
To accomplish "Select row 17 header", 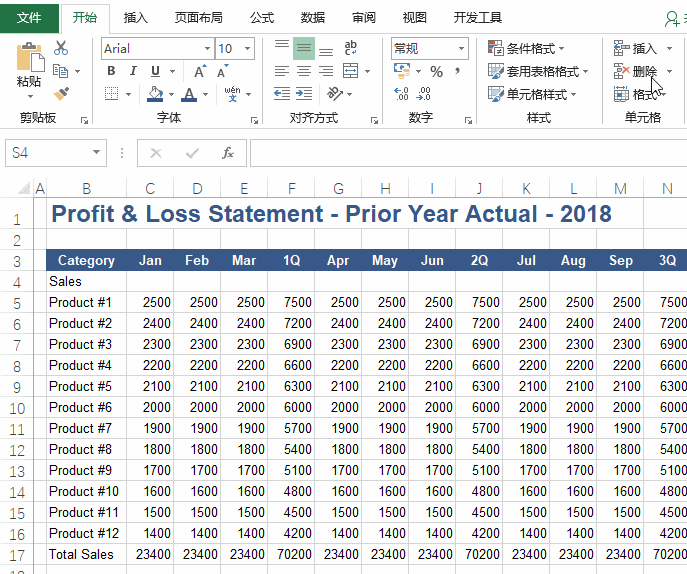I will [x=17, y=555].
